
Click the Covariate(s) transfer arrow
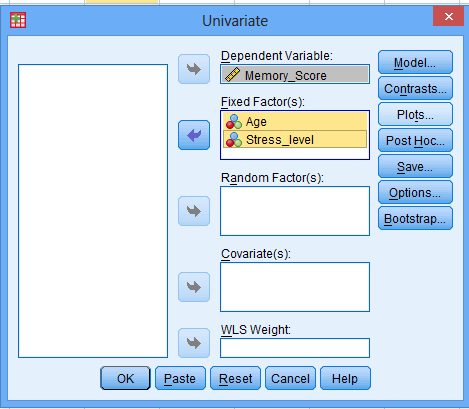tap(194, 287)
